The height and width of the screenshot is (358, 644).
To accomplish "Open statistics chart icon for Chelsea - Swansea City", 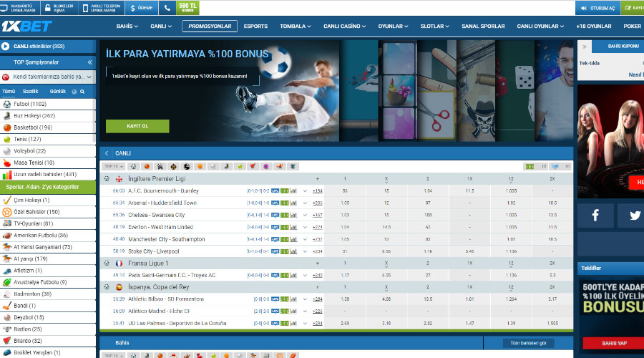I will [295, 215].
